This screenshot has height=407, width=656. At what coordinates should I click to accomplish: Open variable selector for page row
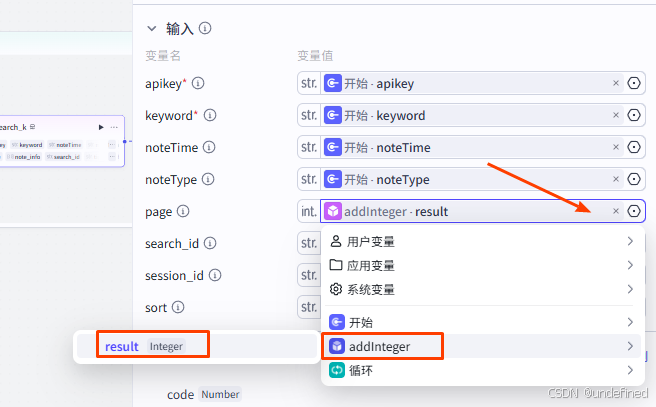pyautogui.click(x=634, y=211)
